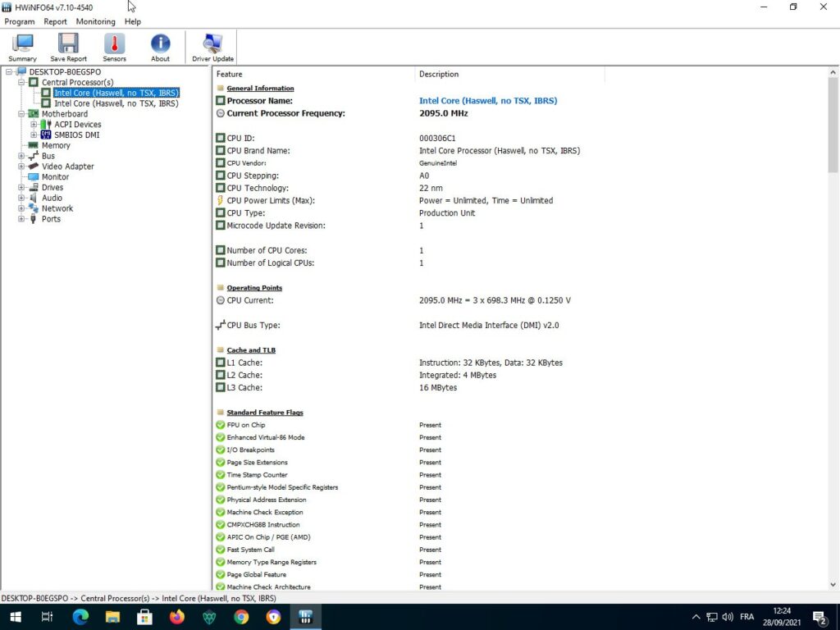The image size is (840, 630).
Task: Click the Operating Points section heading
Action: pyautogui.click(x=254, y=288)
